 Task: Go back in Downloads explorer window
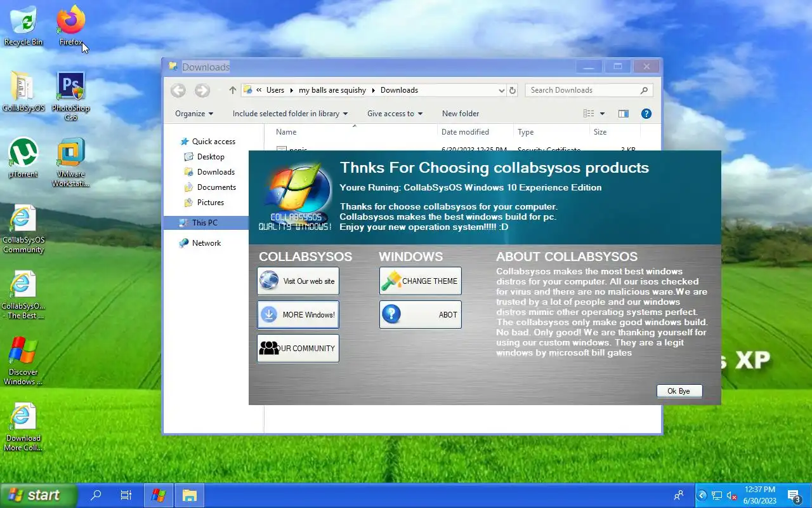178,90
